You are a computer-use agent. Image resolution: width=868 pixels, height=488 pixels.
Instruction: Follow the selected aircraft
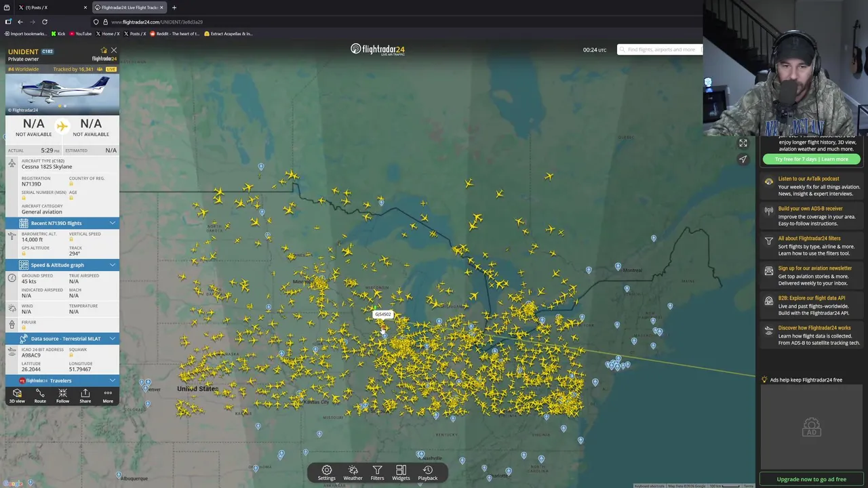(x=62, y=396)
